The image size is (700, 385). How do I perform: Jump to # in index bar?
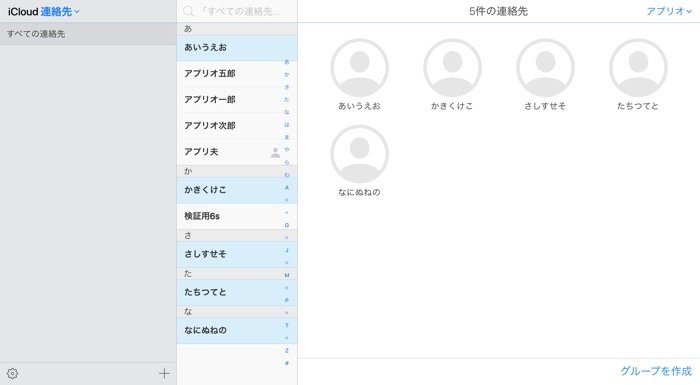pyautogui.click(x=287, y=363)
